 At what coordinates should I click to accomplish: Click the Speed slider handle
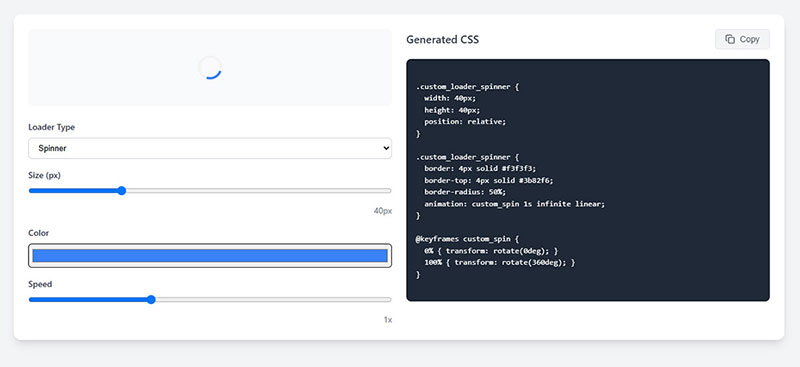coord(151,300)
